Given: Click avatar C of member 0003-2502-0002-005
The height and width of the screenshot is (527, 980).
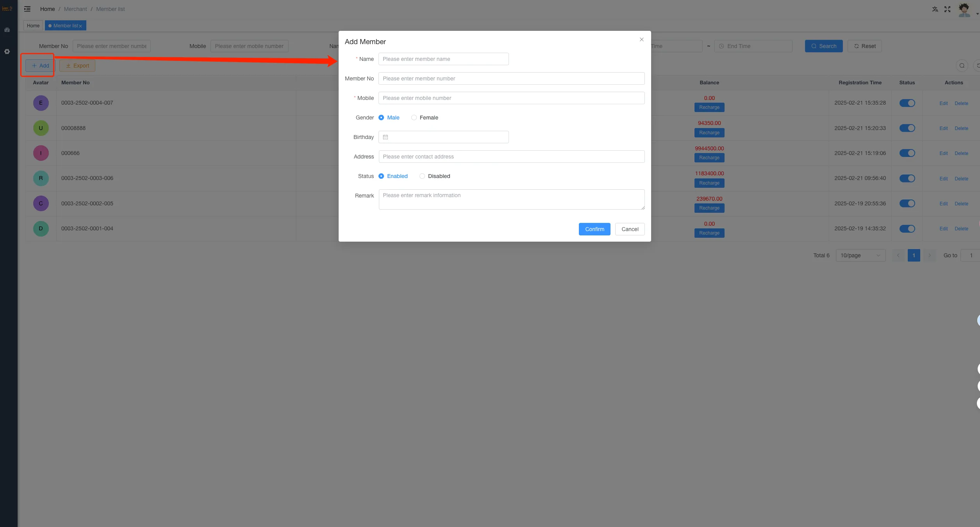Looking at the screenshot, I should click(x=41, y=203).
